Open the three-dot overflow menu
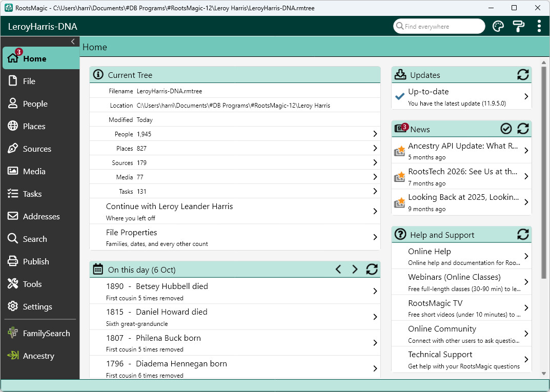Image resolution: width=550 pixels, height=392 pixels. 539,26
